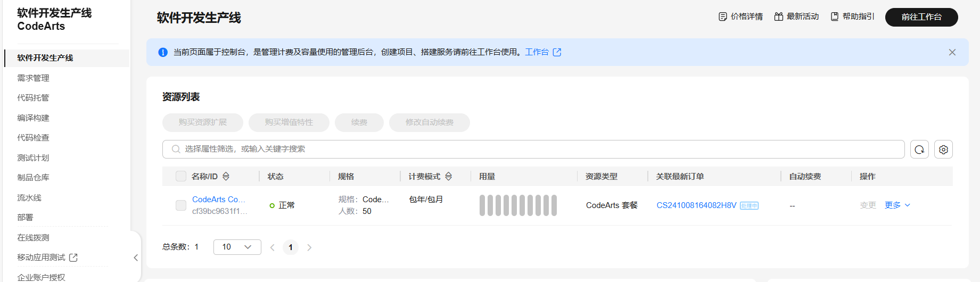The height and width of the screenshot is (282, 980).
Task: Click the 修改自动续费 button
Action: pos(430,122)
